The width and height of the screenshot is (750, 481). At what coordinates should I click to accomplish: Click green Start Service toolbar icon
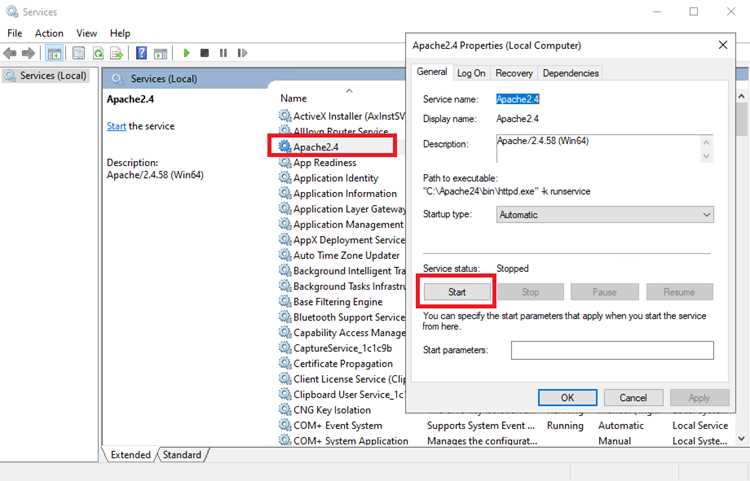point(187,53)
